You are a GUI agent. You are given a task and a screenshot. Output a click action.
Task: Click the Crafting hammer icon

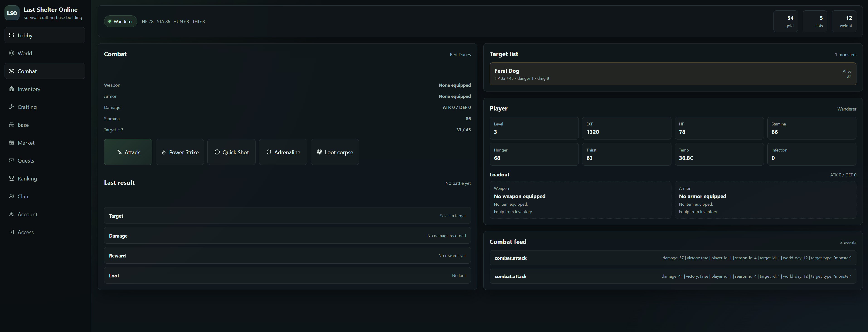12,107
